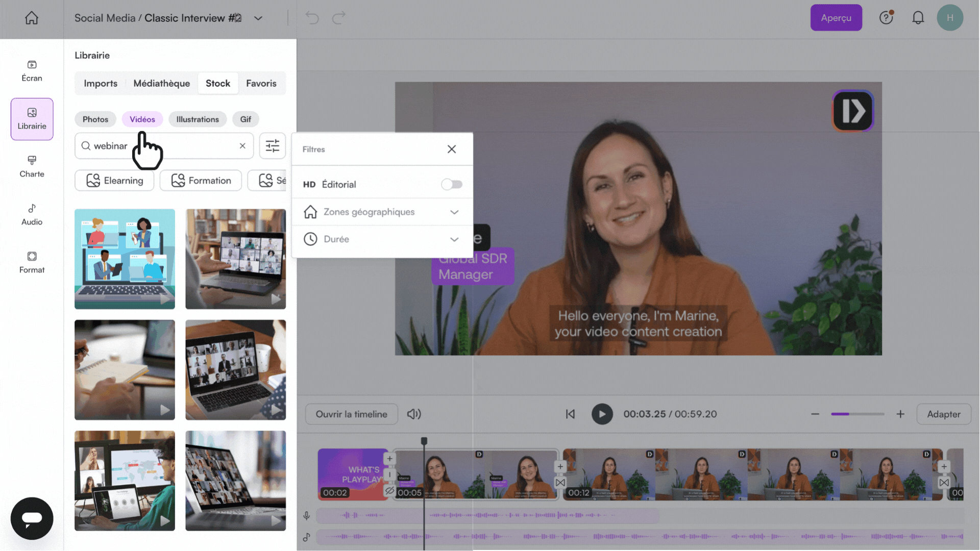This screenshot has width=980, height=551.
Task: Switch to the Médiathèque tab
Action: coord(161,83)
